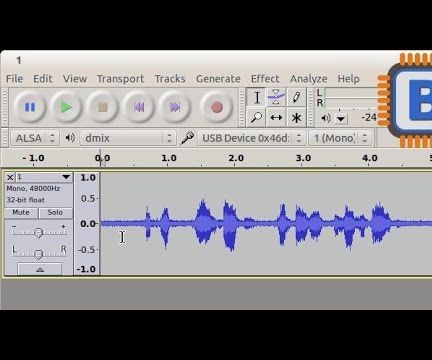
Task: Close track 1 with the X button
Action: (10, 177)
